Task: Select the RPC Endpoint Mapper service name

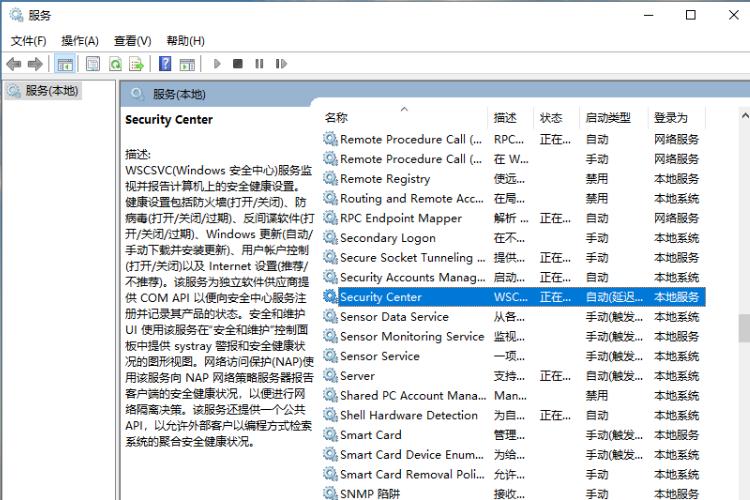Action: [x=401, y=218]
